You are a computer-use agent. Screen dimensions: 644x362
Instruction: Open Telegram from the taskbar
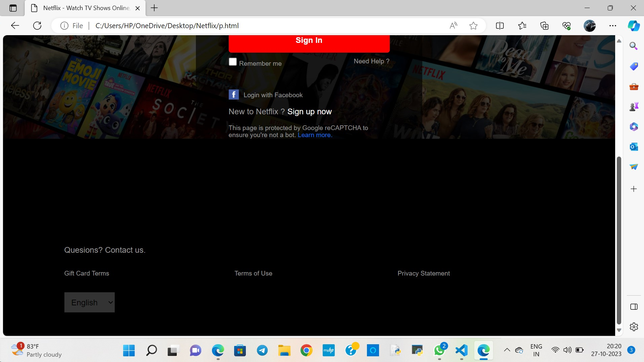[262, 350]
